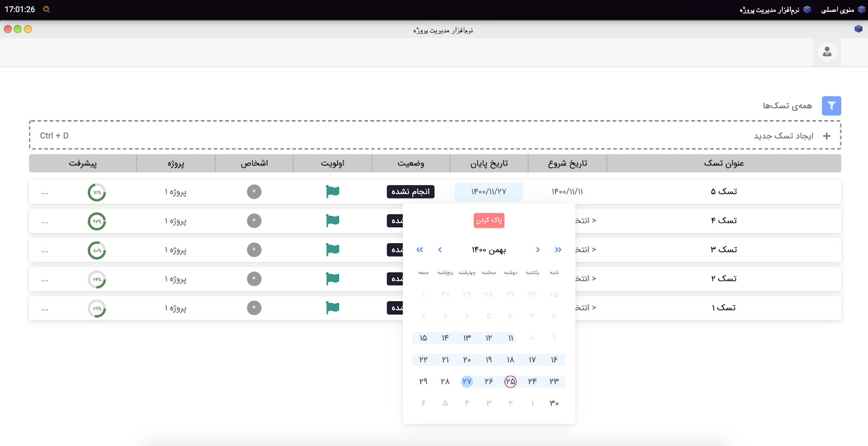This screenshot has height=446, width=868.
Task: Click the right-pointing single chevron in the calendar
Action: (538, 250)
